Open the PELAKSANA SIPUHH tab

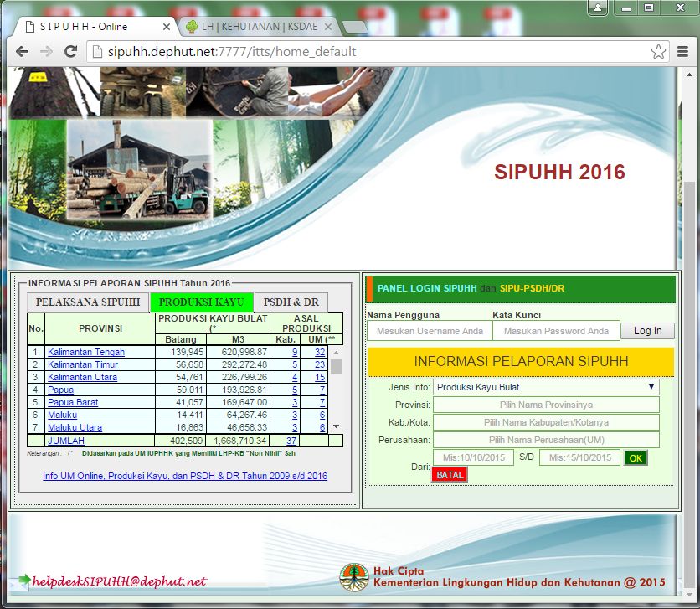88,302
